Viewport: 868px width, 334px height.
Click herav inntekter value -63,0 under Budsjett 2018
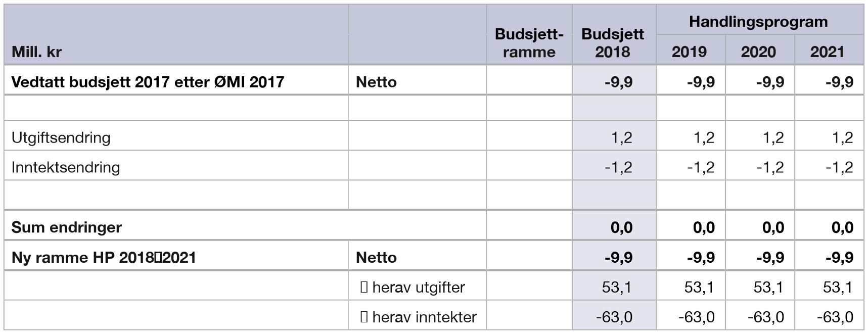[614, 317]
